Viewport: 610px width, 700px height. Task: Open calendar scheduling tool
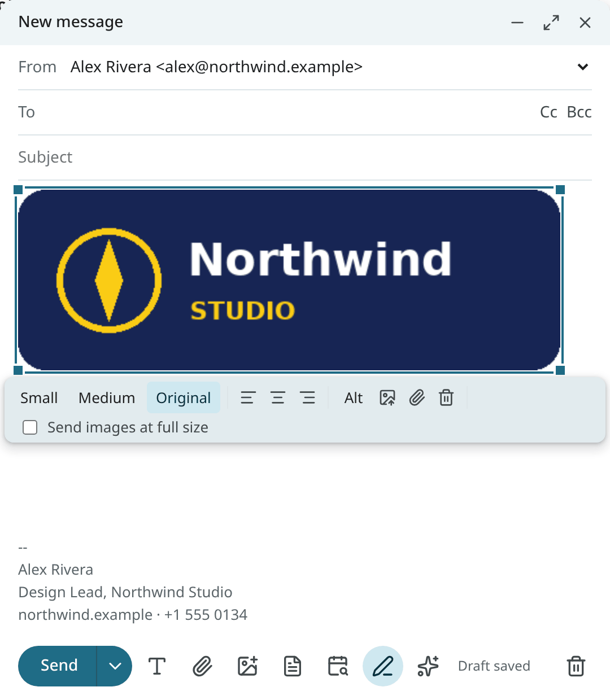click(x=338, y=666)
